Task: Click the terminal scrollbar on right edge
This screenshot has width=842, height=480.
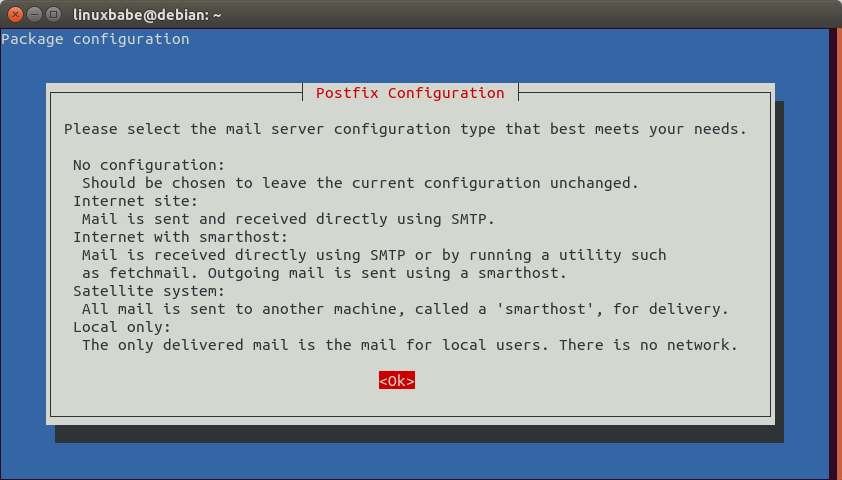Action: pos(832,250)
